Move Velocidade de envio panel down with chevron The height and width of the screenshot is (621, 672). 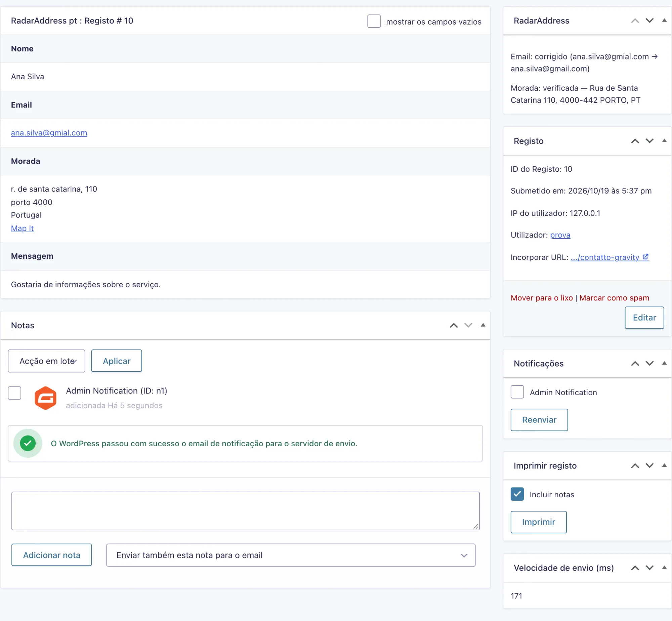click(649, 568)
